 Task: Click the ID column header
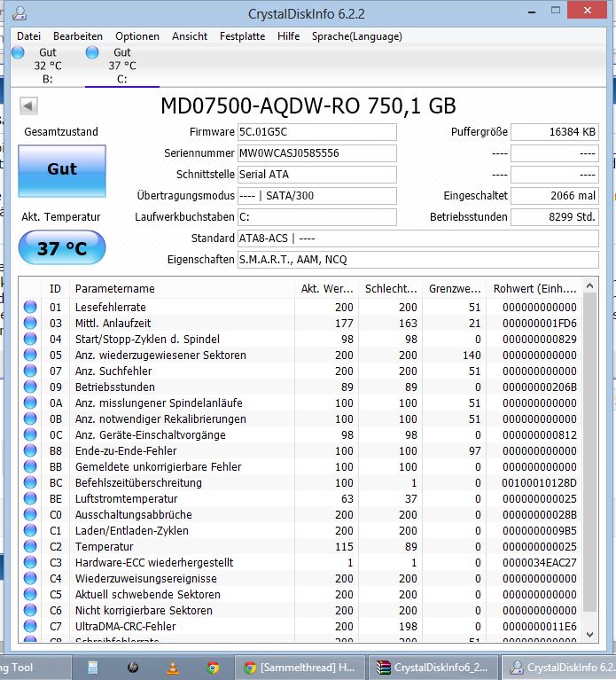[56, 289]
